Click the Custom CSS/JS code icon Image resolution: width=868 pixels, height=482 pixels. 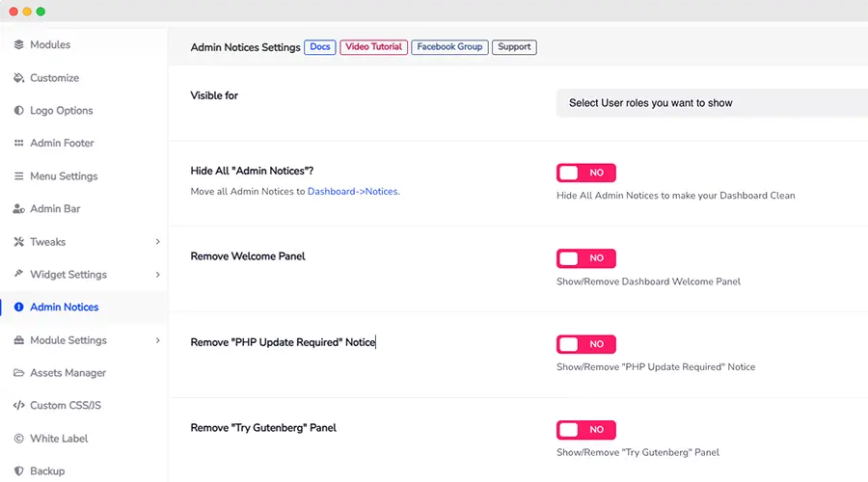pos(19,406)
